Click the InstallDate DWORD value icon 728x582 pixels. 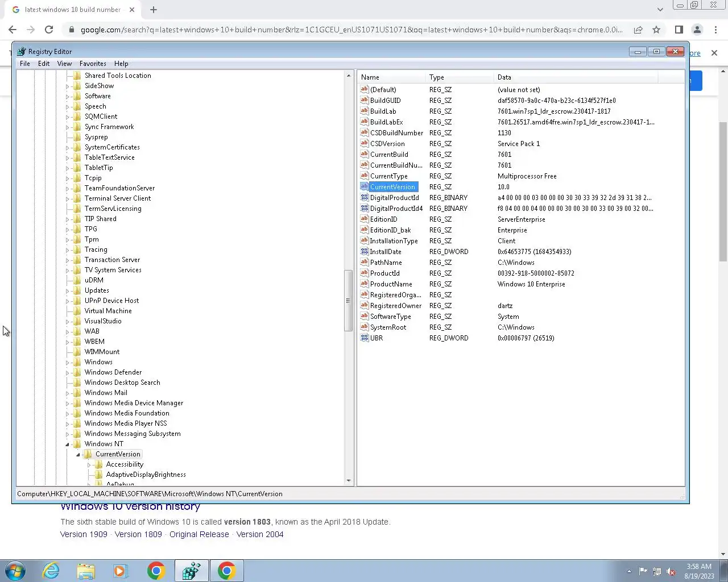point(365,251)
